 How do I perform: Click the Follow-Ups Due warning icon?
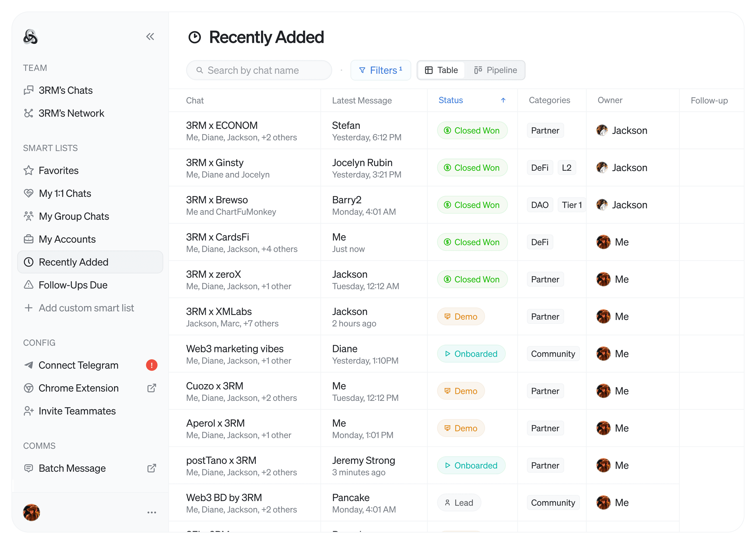29,285
